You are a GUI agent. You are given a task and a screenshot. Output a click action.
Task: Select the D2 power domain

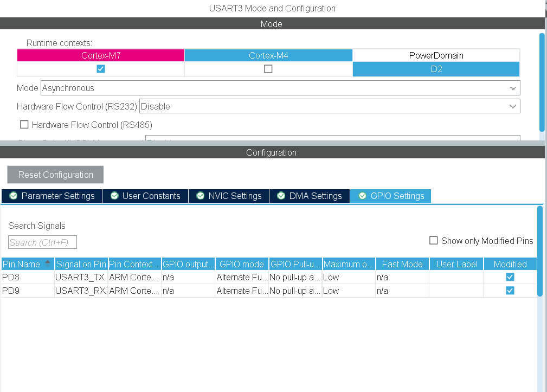[436, 69]
